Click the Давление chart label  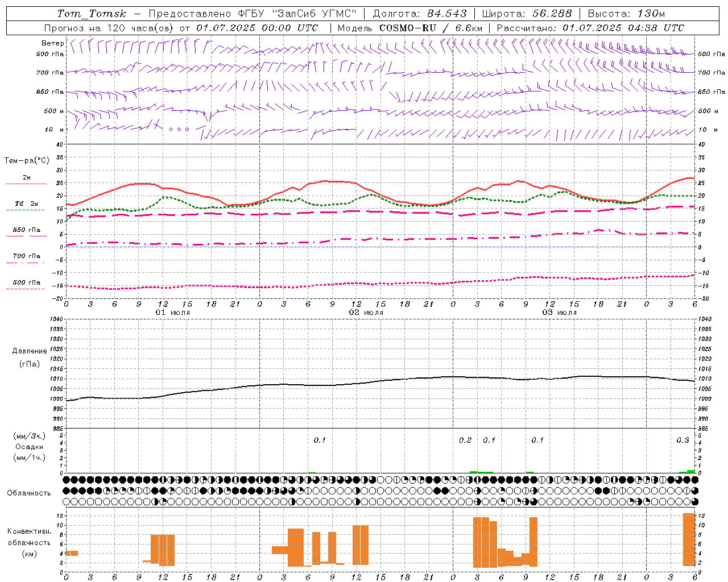pos(30,351)
